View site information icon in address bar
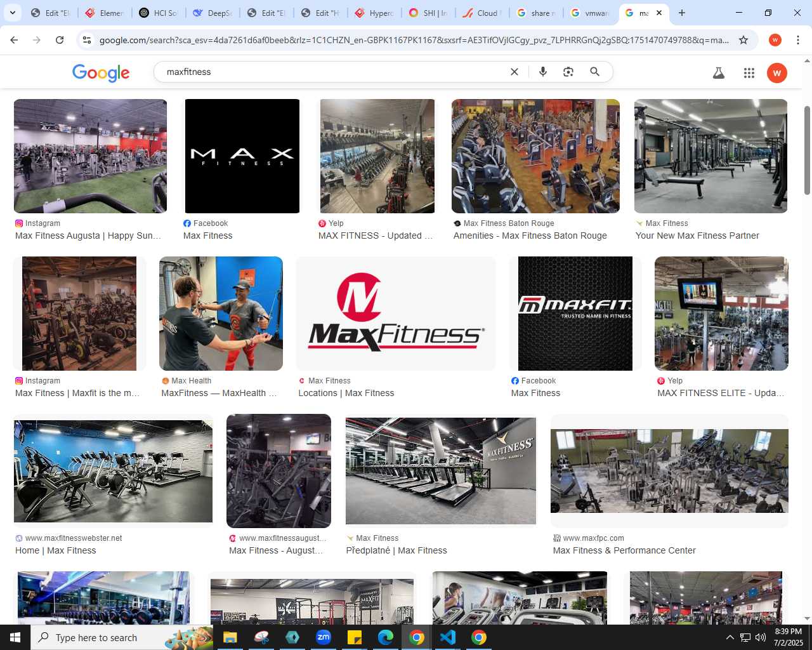The height and width of the screenshot is (650, 812). [x=87, y=40]
